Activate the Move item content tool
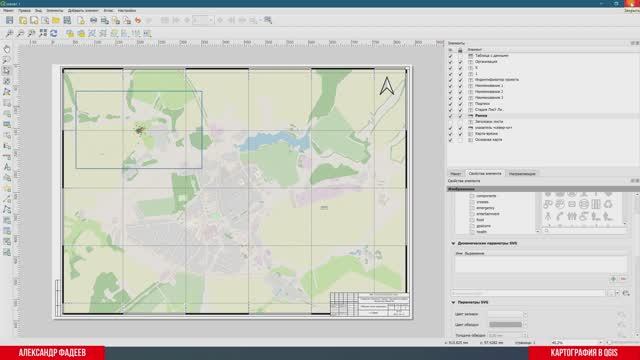This screenshot has width=640, height=360. click(x=7, y=81)
